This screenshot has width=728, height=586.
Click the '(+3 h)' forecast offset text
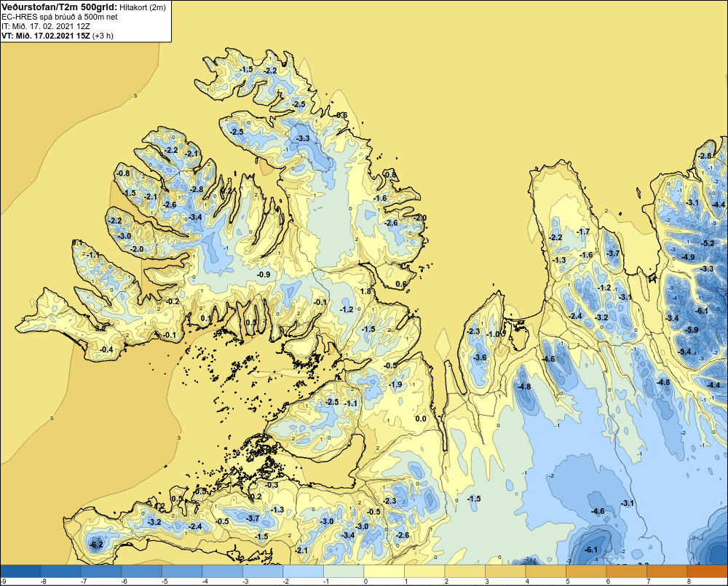pos(103,35)
